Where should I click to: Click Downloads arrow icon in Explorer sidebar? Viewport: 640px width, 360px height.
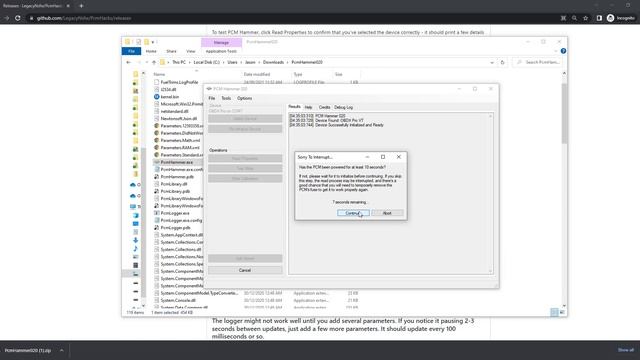click(136, 240)
